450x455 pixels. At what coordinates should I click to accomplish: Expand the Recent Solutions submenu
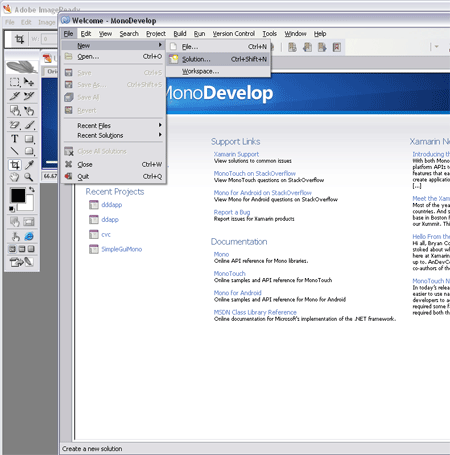tap(113, 136)
